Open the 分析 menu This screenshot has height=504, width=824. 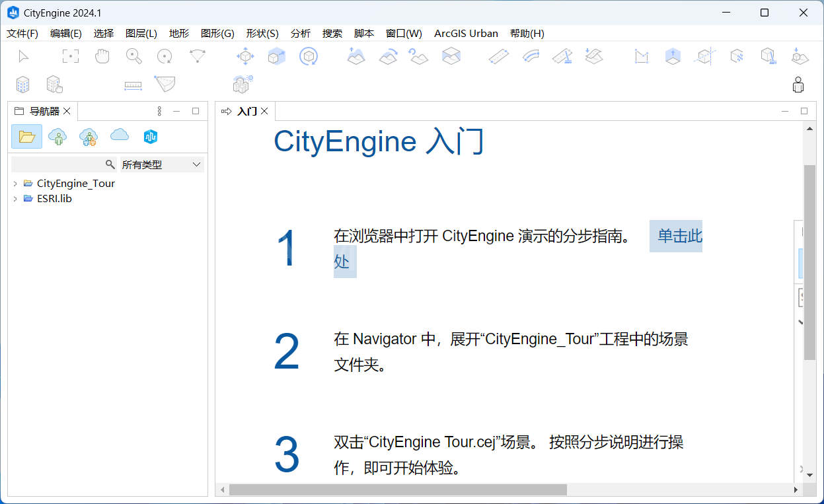(301, 34)
